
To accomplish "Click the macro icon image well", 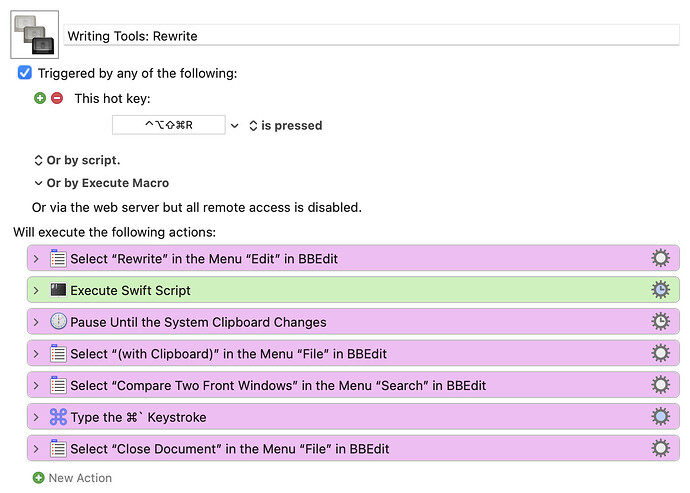I will tap(34, 34).
